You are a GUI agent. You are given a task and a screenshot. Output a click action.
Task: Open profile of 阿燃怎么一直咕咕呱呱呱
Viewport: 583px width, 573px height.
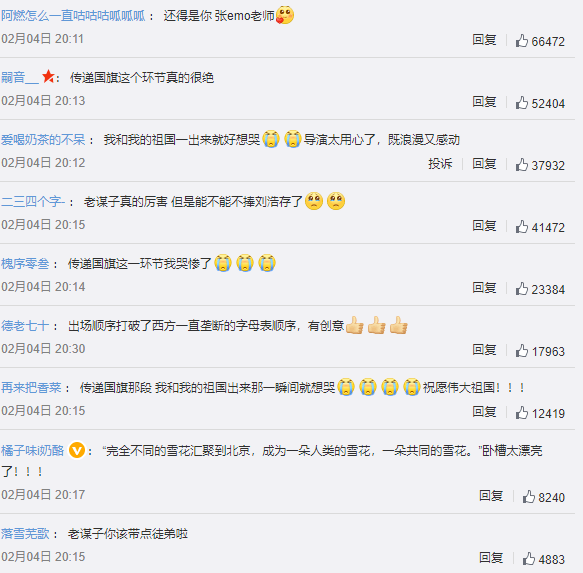(73, 16)
